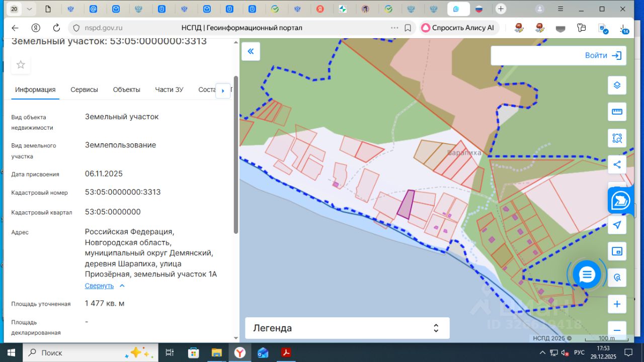
Task: Open the address bar three-dots menu
Action: coord(394,28)
